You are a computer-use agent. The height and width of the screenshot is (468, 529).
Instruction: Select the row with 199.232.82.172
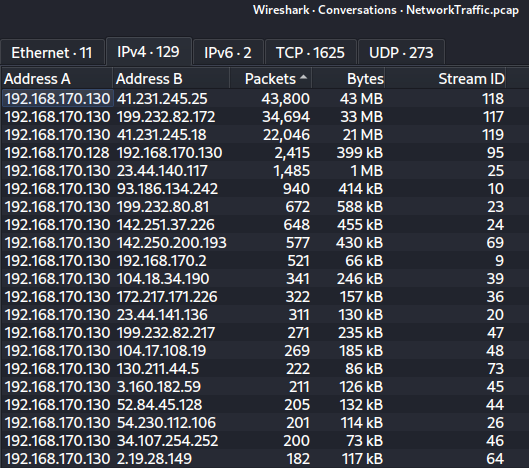pyautogui.click(x=264, y=117)
